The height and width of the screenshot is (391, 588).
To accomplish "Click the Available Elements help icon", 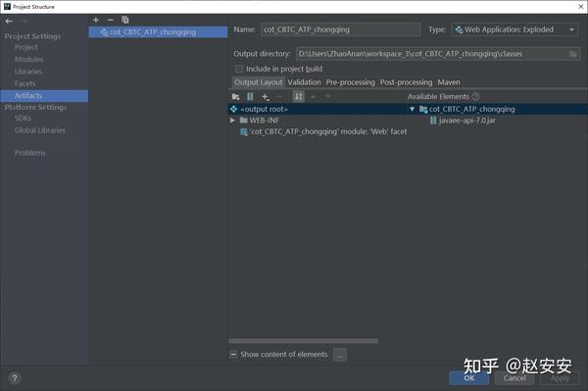I will 475,96.
